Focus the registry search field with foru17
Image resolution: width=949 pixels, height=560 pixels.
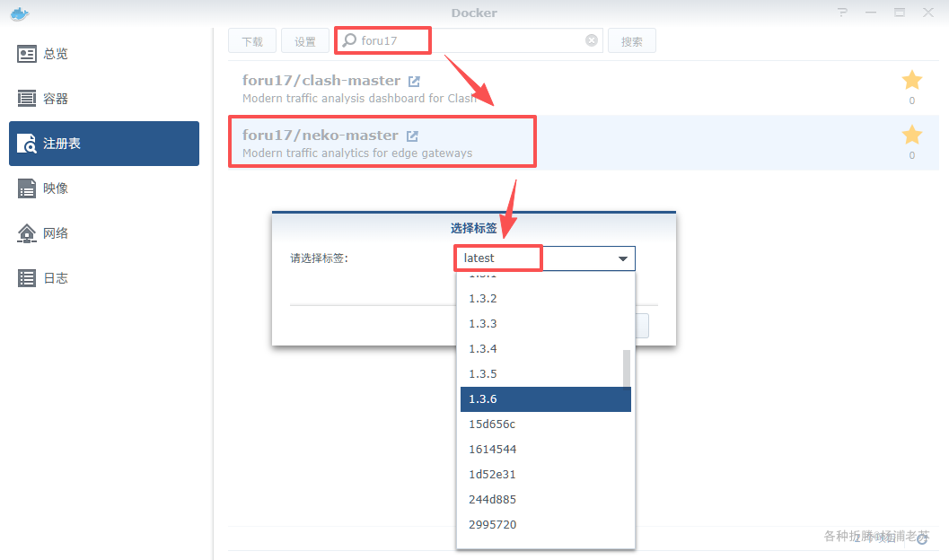pos(469,40)
